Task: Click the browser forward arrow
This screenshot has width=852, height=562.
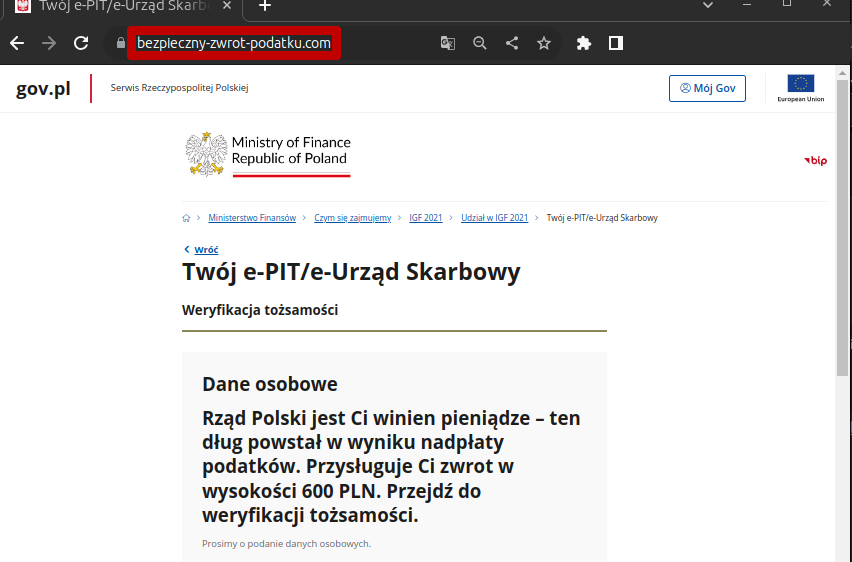Action: 49,43
